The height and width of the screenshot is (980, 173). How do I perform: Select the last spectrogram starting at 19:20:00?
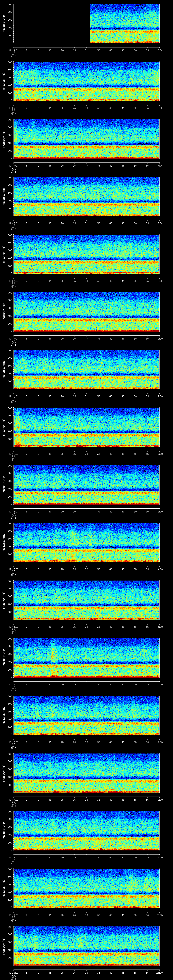[x=86, y=945]
